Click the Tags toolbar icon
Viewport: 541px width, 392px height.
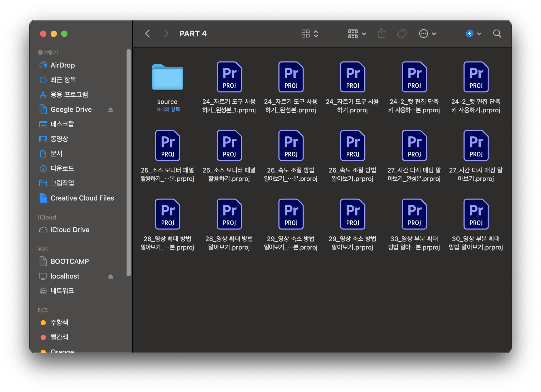(402, 34)
